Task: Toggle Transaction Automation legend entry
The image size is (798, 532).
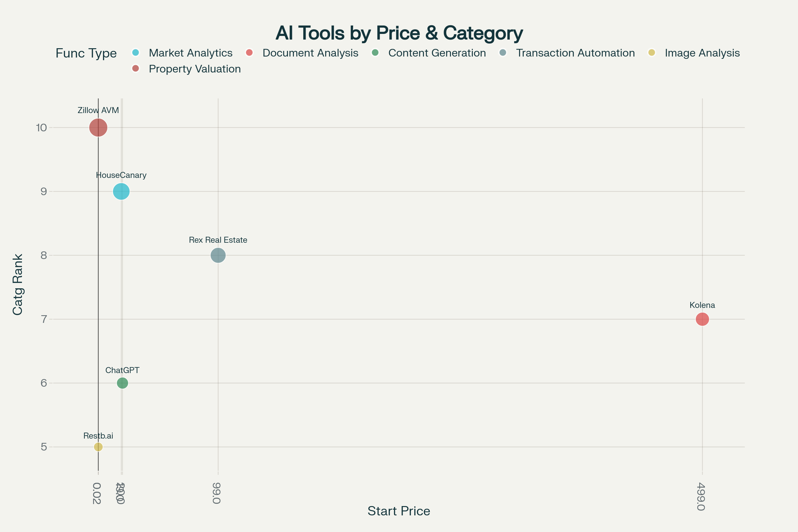Action: [x=567, y=53]
